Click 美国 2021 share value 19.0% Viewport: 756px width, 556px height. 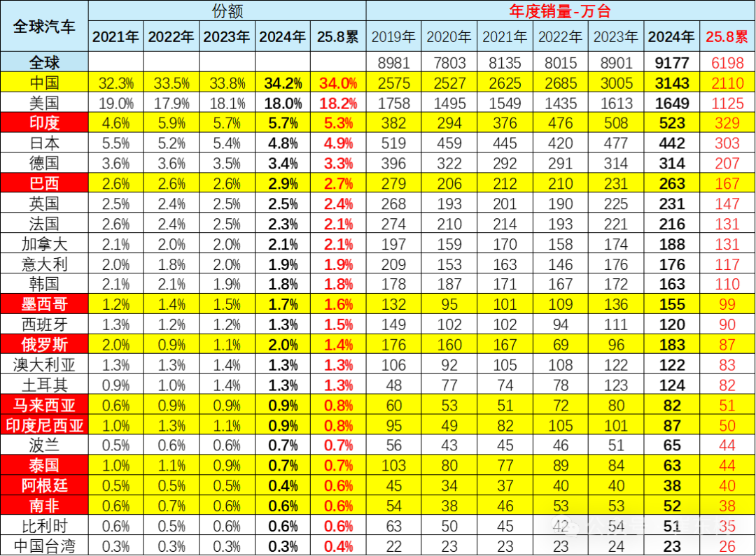[115, 103]
